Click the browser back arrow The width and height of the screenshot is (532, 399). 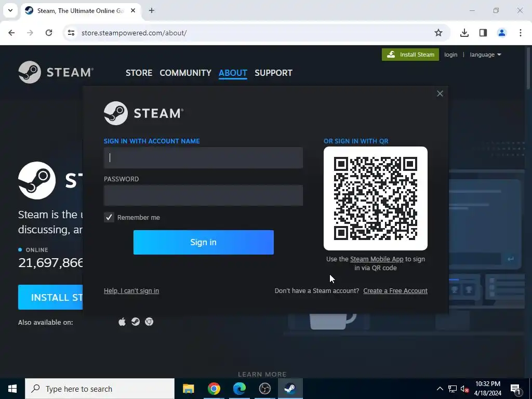click(x=11, y=33)
